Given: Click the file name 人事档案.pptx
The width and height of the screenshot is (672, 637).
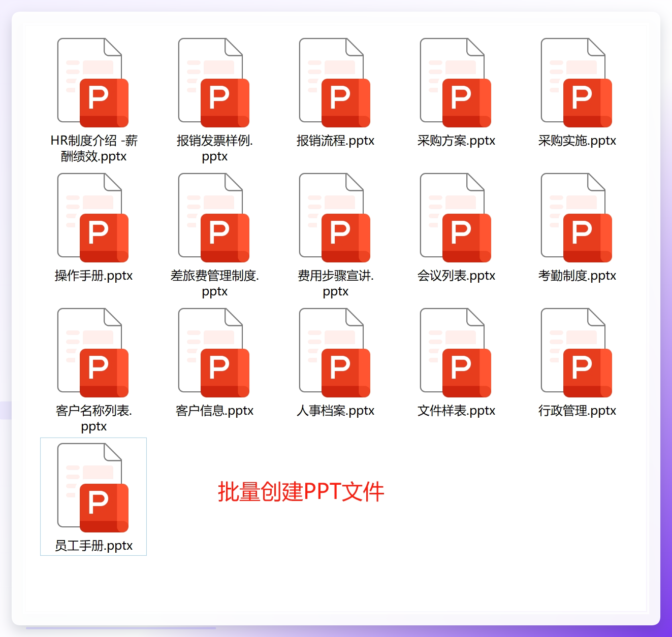Looking at the screenshot, I should point(335,411).
